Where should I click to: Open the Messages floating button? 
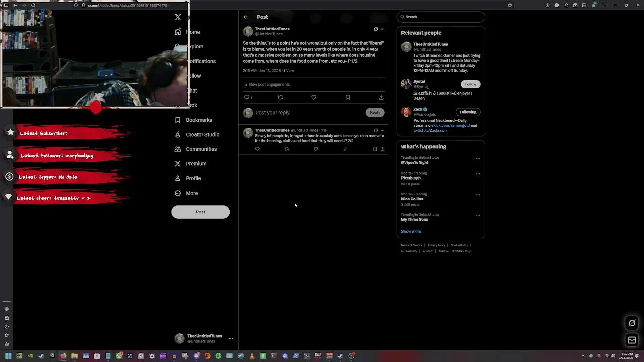pos(632,340)
